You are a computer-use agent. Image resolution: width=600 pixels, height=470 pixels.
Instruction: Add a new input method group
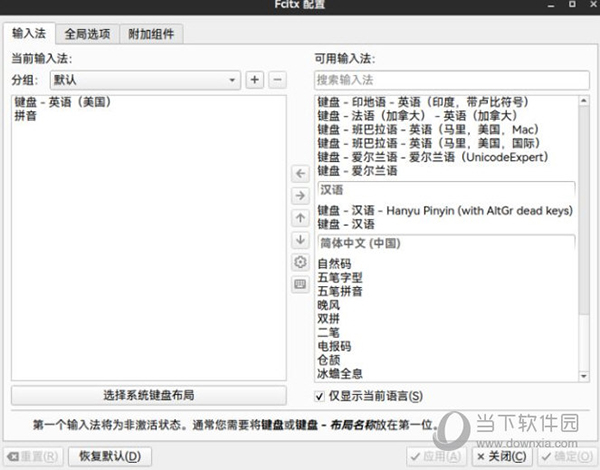[x=254, y=80]
